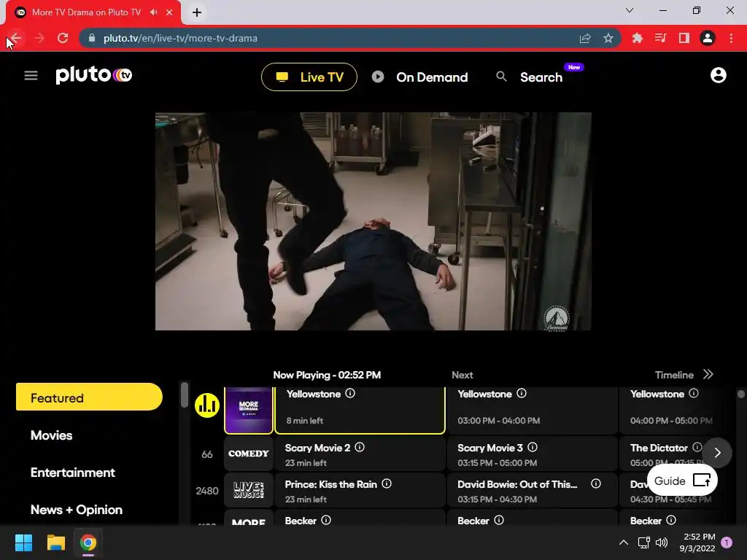Viewport: 747px width, 560px height.
Task: Click the Chrome taskbar icon
Action: point(88,542)
